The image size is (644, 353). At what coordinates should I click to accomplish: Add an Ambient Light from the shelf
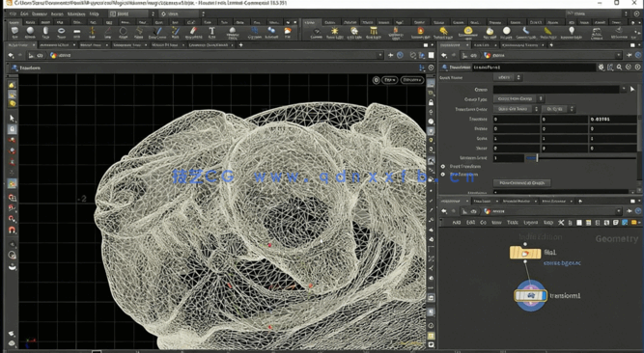[571, 33]
